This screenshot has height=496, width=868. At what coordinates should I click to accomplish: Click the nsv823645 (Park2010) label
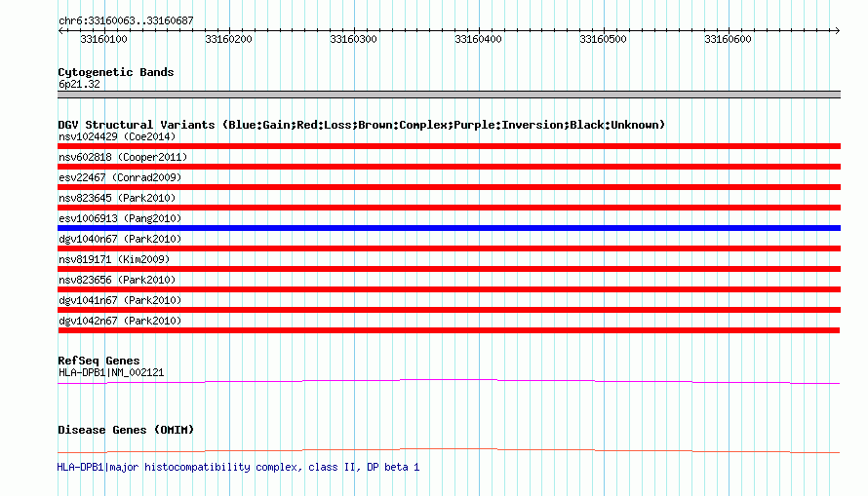click(x=117, y=198)
